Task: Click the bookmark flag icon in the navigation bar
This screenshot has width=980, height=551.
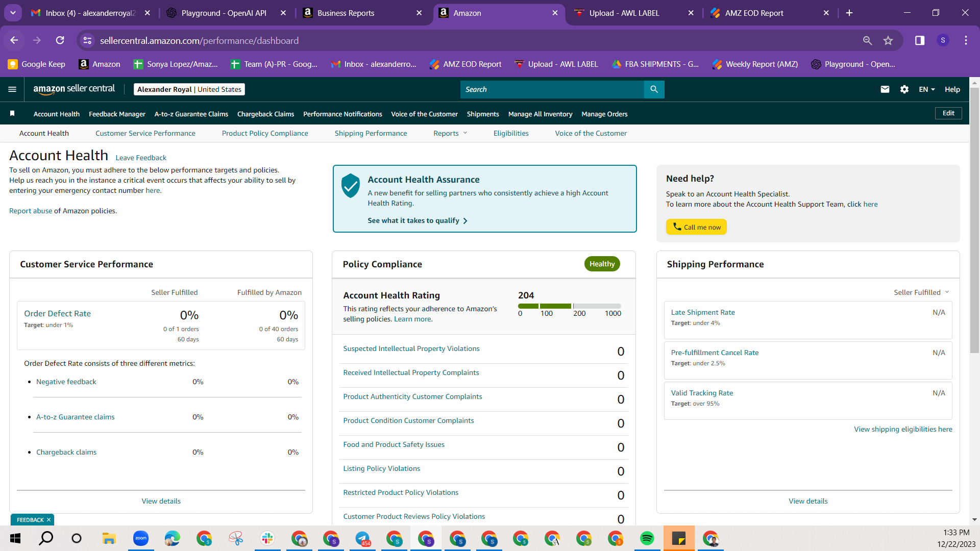Action: (12, 113)
